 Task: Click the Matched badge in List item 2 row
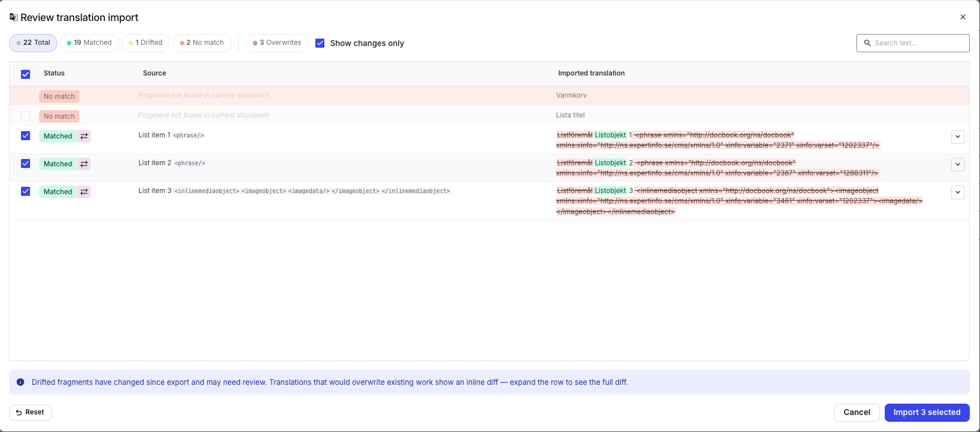tap(58, 164)
